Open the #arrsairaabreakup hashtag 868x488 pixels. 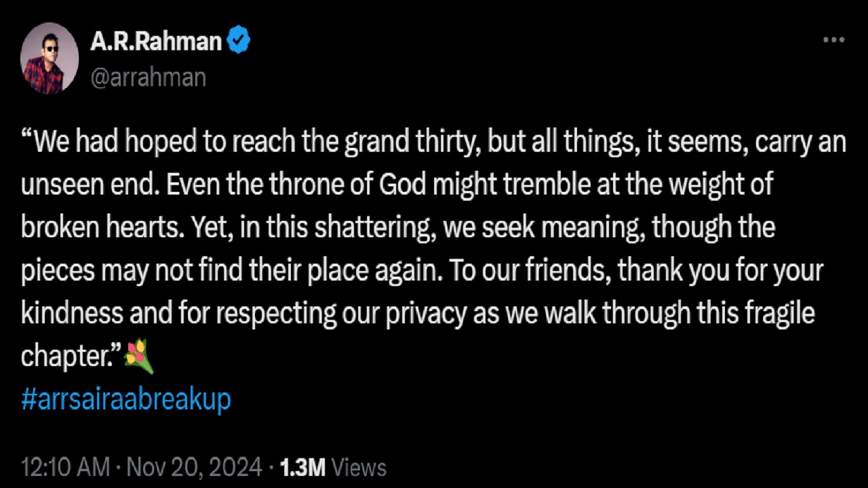pyautogui.click(x=126, y=399)
